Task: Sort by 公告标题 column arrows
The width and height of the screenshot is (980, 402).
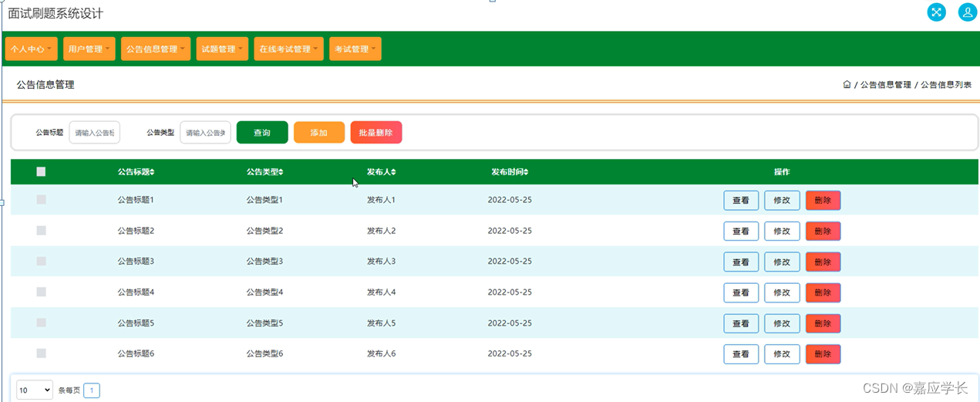Action: [x=152, y=172]
